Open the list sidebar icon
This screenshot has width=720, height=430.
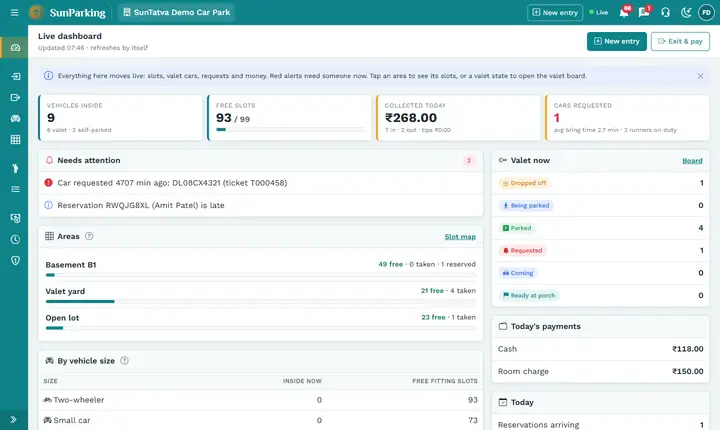15,189
